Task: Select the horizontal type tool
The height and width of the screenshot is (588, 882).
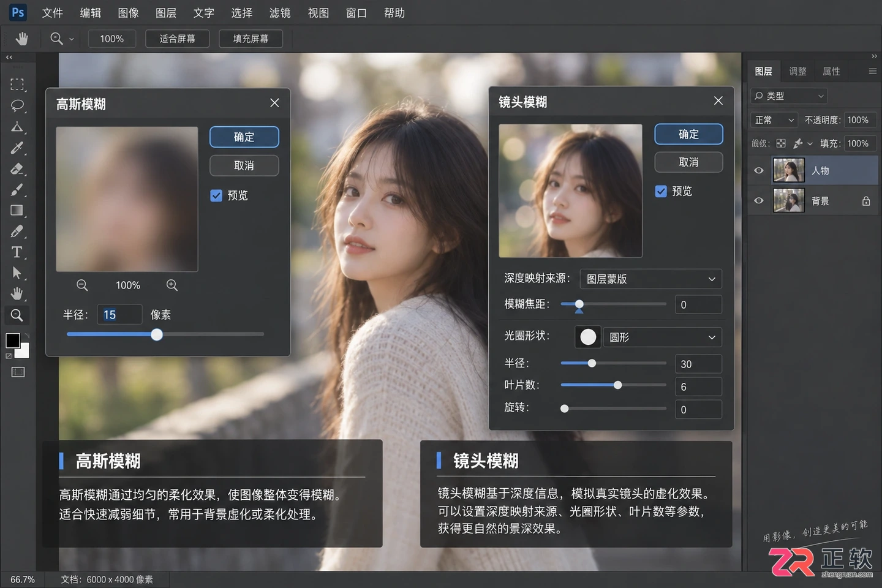Action: (x=17, y=252)
